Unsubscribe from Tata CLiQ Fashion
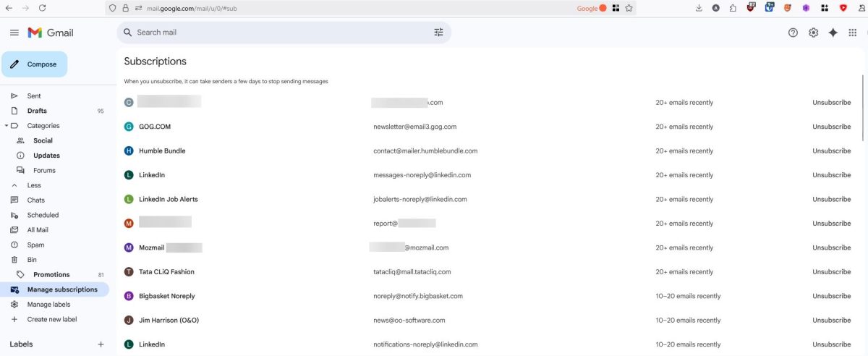This screenshot has width=868, height=356. [831, 272]
